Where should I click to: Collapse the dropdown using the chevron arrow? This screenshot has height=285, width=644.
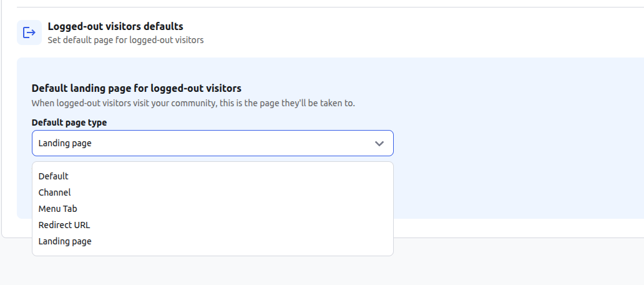379,144
